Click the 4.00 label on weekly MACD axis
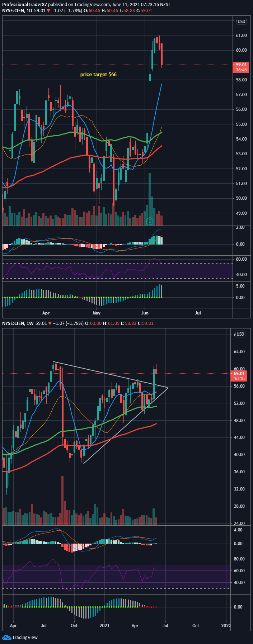Image resolution: width=253 pixels, height=644 pixels. coord(238,530)
